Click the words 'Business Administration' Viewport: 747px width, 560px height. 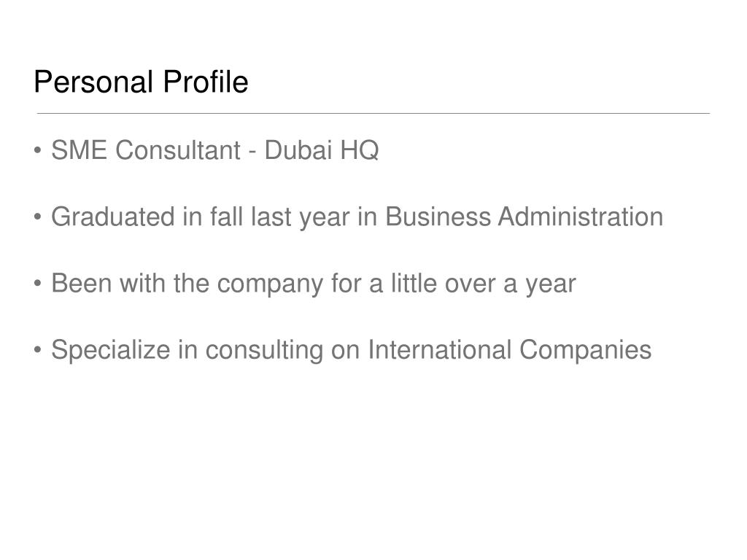pos(524,217)
